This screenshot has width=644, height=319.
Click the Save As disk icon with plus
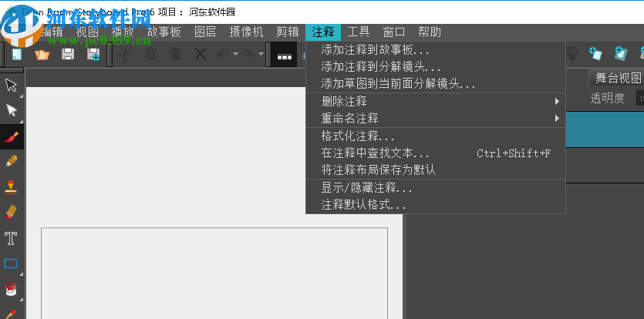coord(93,54)
